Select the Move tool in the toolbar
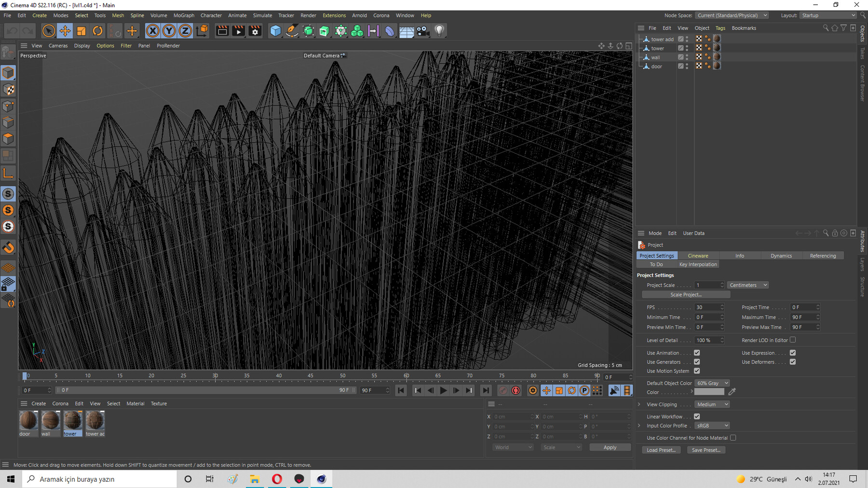868x488 pixels. 65,31
